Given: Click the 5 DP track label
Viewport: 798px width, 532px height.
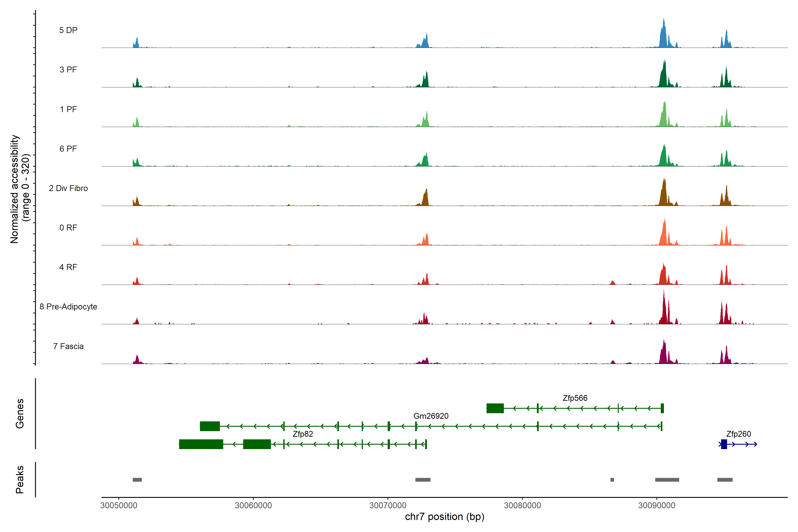Looking at the screenshot, I should [68, 30].
